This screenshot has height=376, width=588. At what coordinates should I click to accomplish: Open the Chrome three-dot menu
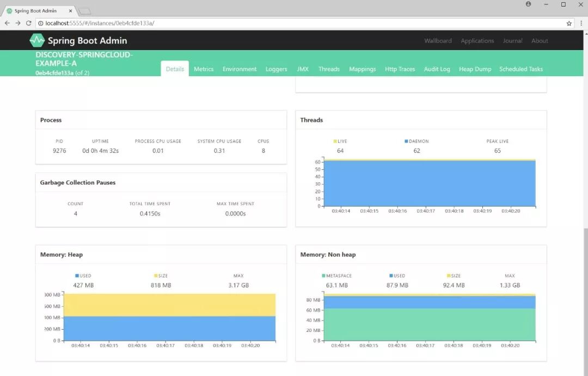click(581, 23)
